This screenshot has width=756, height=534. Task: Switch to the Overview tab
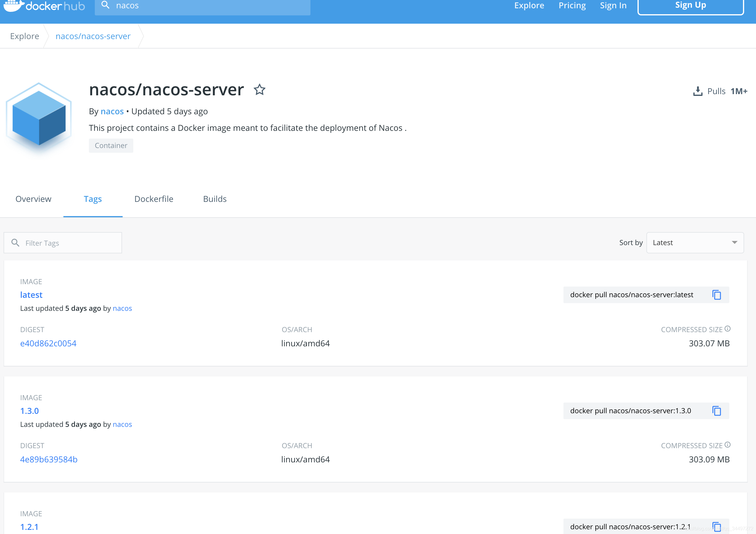coord(33,199)
